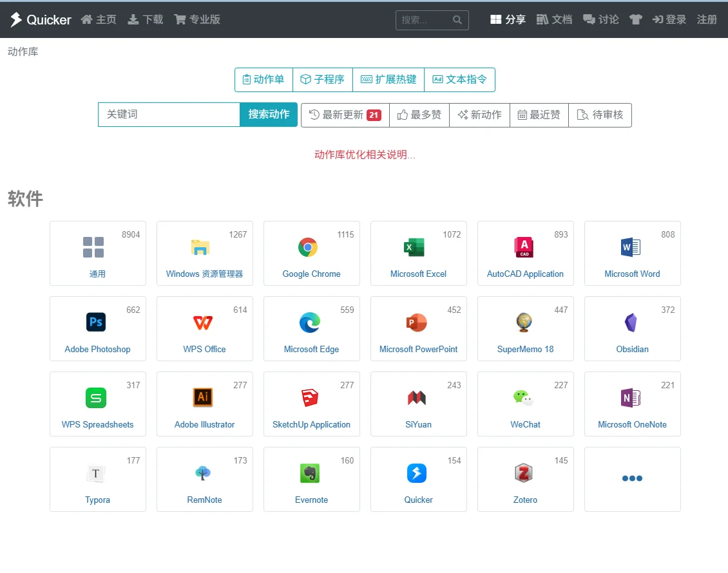Focus the 关键词 input field
The width and height of the screenshot is (728, 573).
tap(169, 115)
